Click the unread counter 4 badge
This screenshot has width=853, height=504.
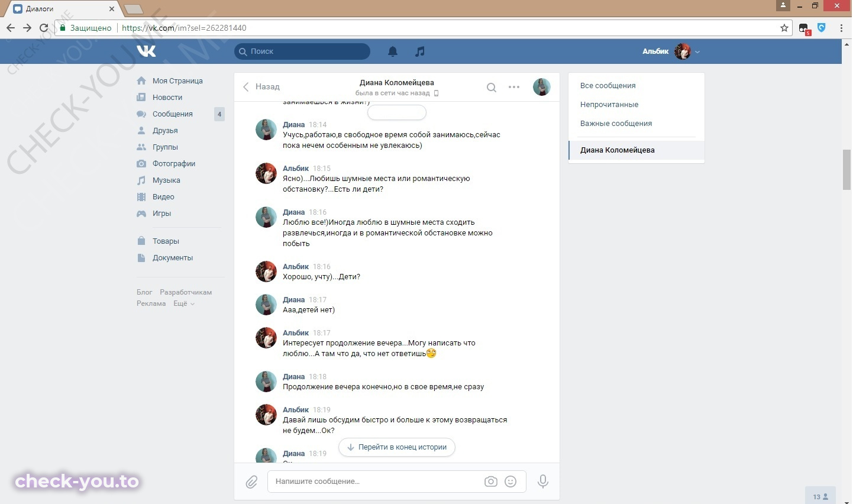(x=219, y=114)
